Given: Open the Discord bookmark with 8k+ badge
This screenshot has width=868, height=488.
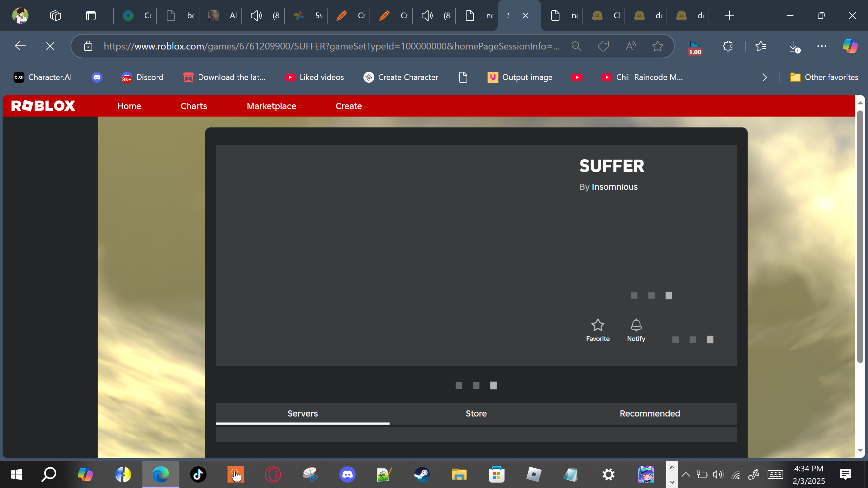Looking at the screenshot, I should point(142,77).
